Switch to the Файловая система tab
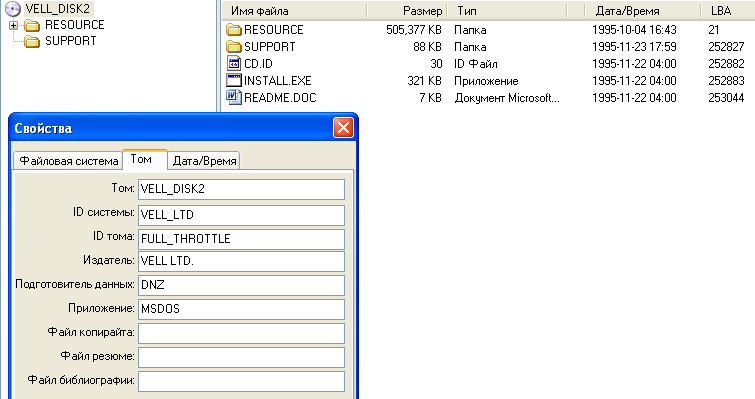Screen dimensions: 755x399 point(68,161)
